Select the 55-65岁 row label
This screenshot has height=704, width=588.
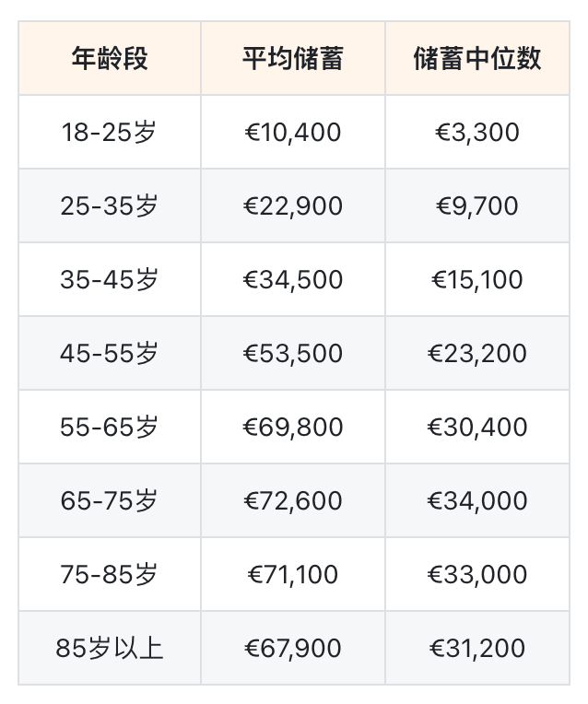click(110, 428)
